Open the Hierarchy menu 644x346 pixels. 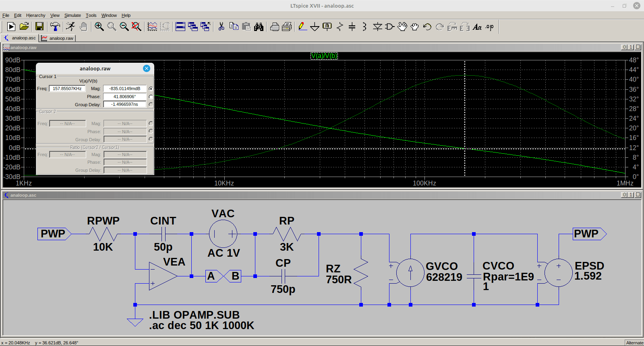point(36,15)
